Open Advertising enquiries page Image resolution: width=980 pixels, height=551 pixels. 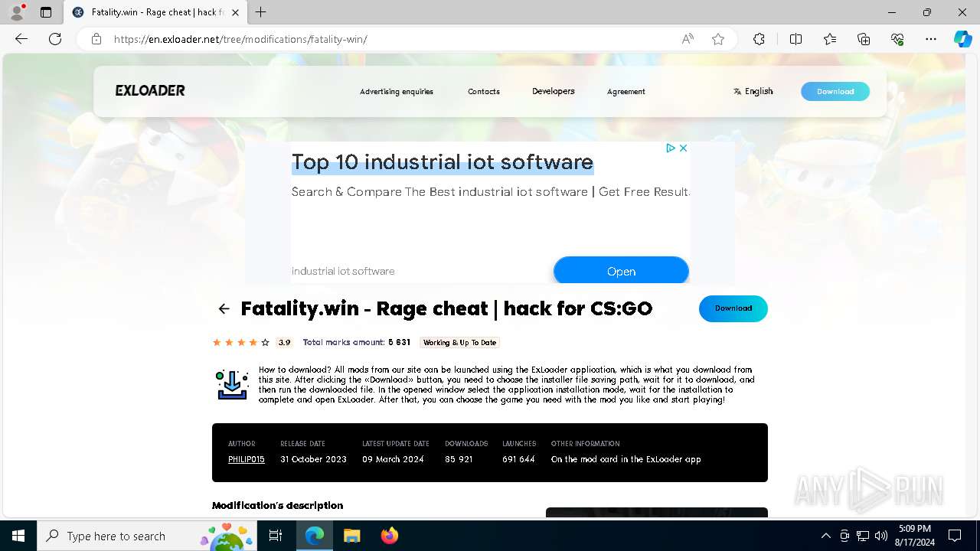[397, 91]
